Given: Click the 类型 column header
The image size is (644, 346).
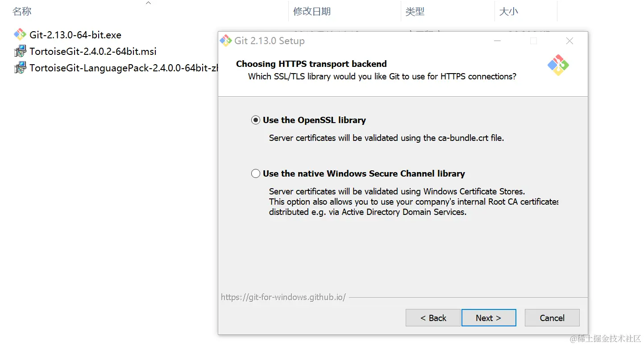Looking at the screenshot, I should coord(415,12).
